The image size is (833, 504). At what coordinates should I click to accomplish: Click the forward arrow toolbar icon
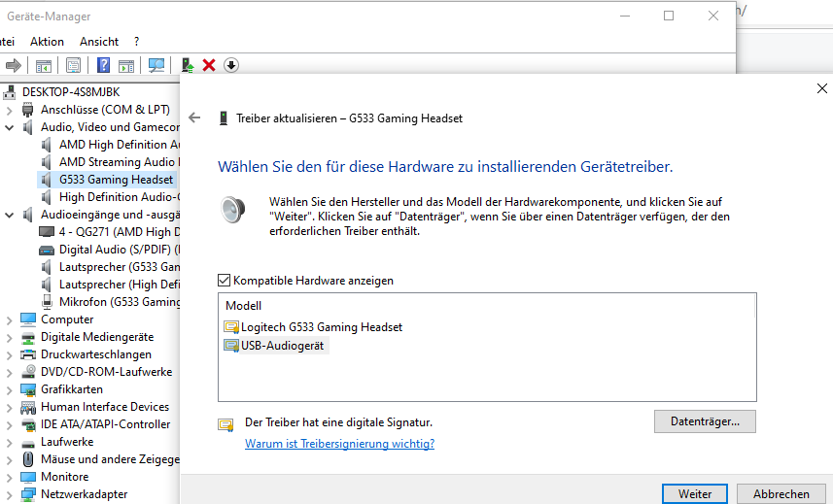pyautogui.click(x=14, y=65)
